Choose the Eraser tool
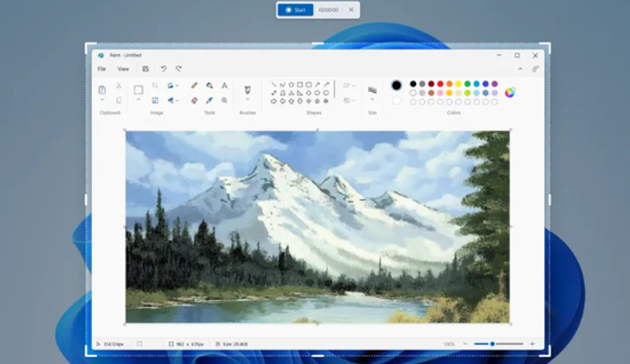Screen dimensions: 630x364 [x=194, y=100]
